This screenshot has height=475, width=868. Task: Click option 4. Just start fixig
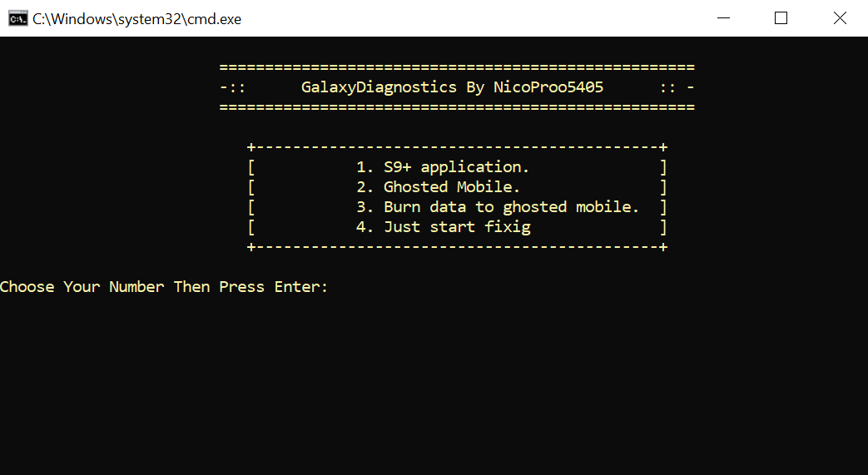pyautogui.click(x=444, y=227)
